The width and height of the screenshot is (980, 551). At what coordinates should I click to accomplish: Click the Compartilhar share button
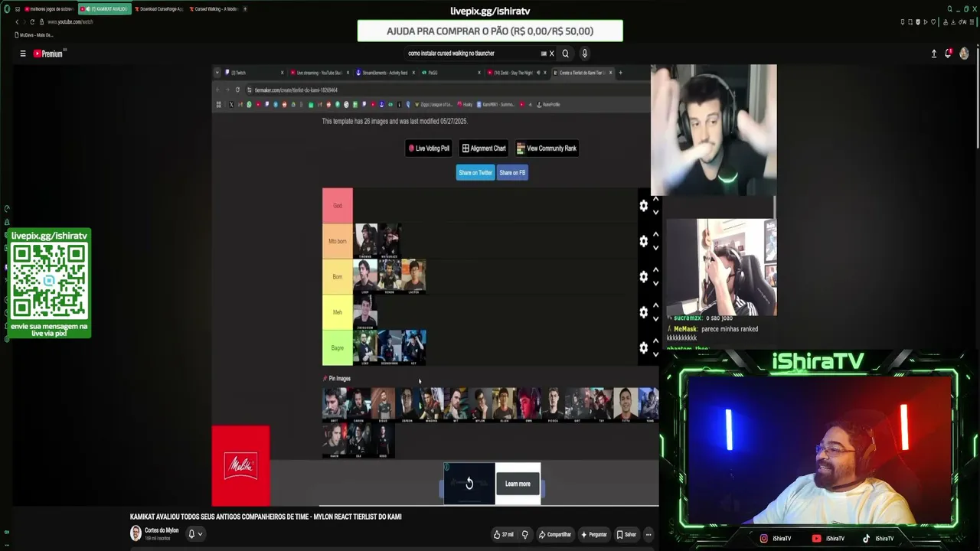click(554, 535)
